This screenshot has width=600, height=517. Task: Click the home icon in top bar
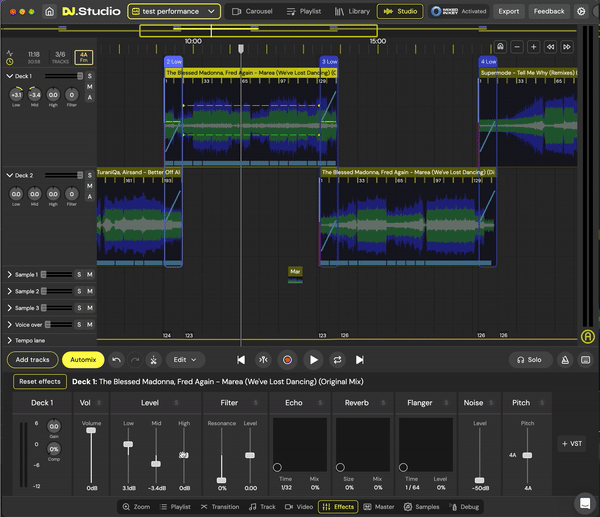tap(50, 11)
